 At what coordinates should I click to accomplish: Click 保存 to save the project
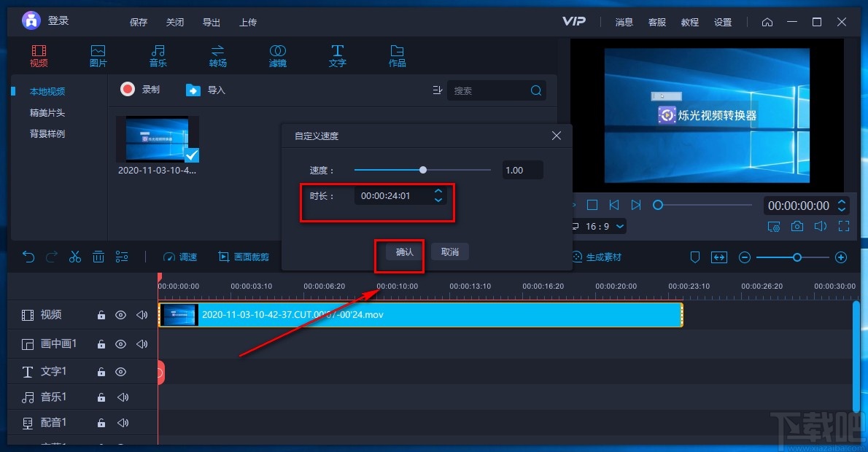(x=139, y=22)
